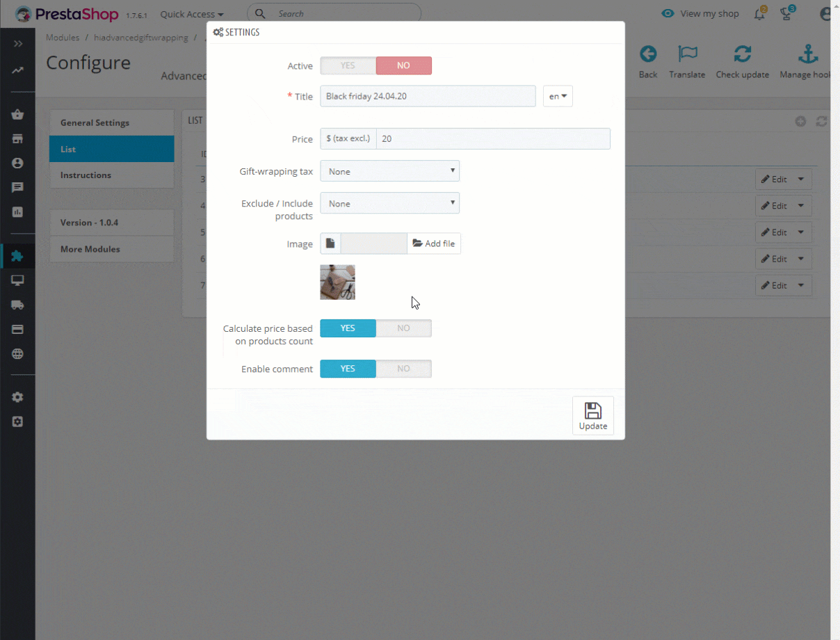
Task: Open Advanced Parameters icon in sidebar
Action: [17, 422]
